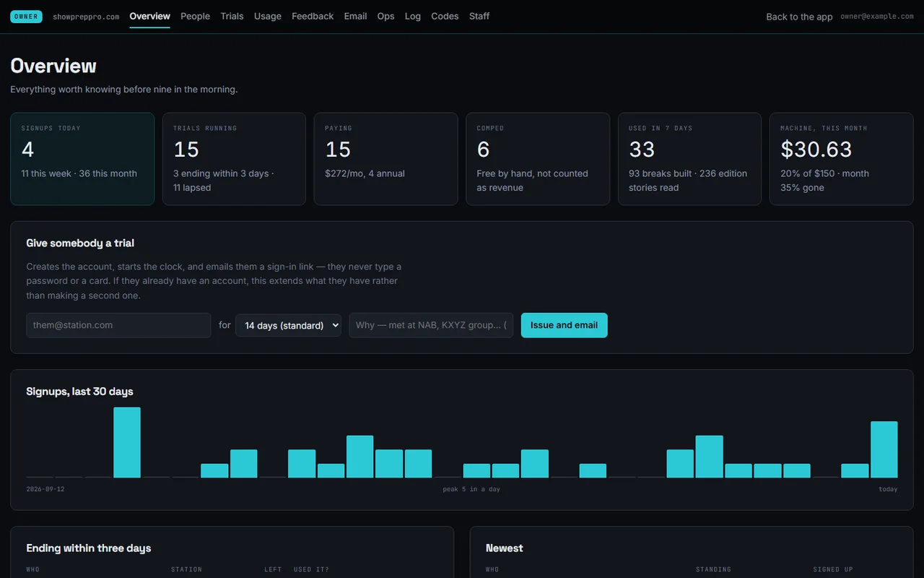Image resolution: width=924 pixels, height=578 pixels.
Task: Click the showpreppro.com site label
Action: [x=86, y=17]
